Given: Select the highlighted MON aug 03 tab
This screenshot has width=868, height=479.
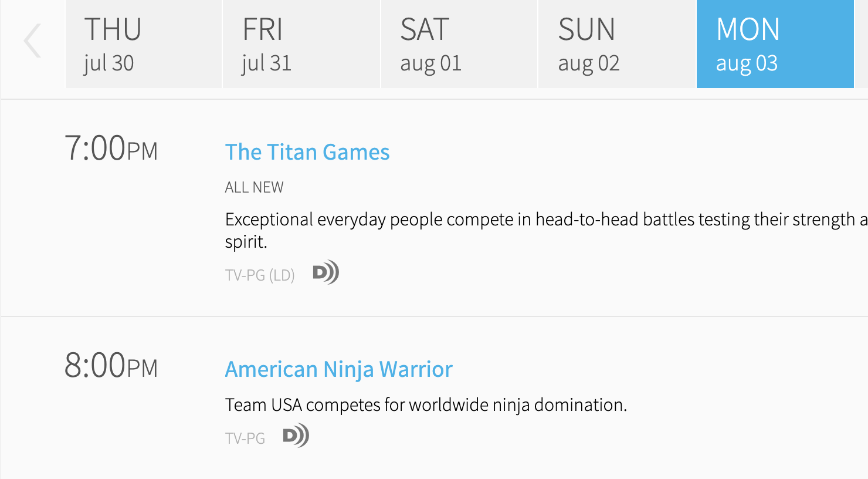Looking at the screenshot, I should pyautogui.click(x=775, y=44).
